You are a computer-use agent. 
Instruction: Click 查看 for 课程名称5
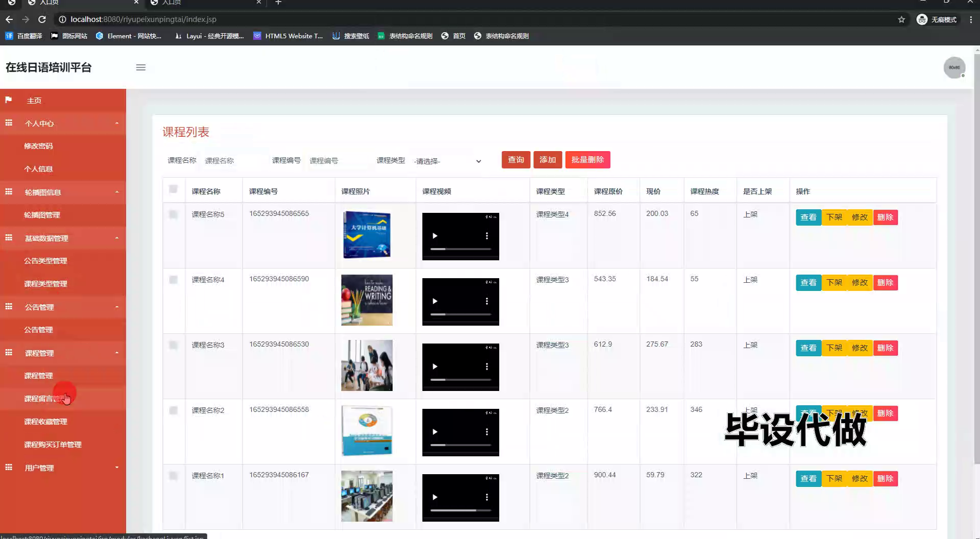(x=808, y=217)
